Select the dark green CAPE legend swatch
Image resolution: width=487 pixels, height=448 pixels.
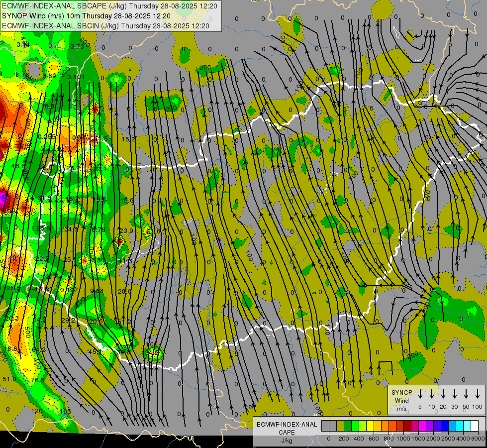click(348, 426)
